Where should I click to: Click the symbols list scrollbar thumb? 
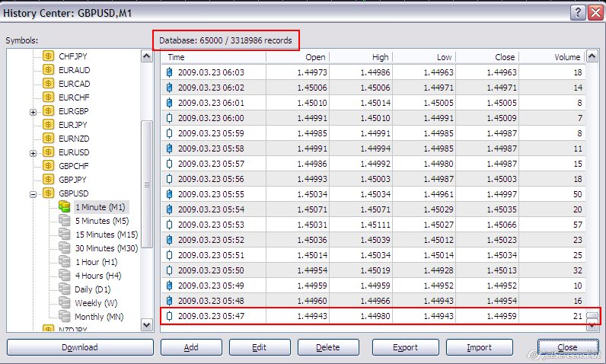click(147, 184)
